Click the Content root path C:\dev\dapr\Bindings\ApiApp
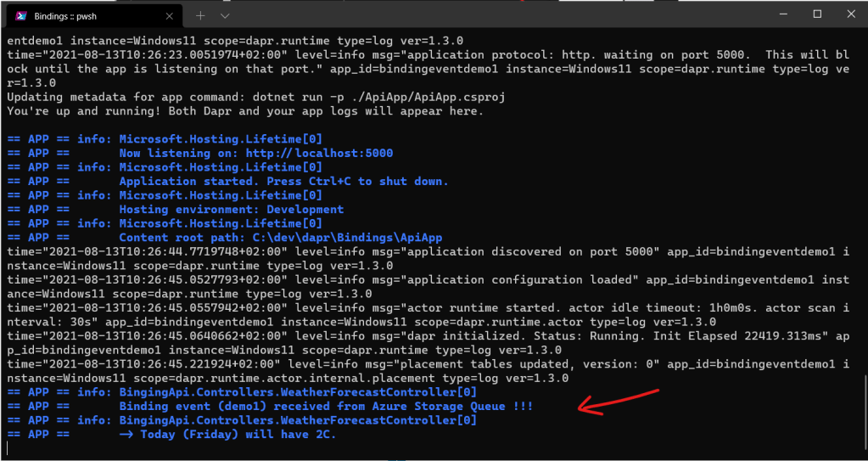The image size is (868, 461). click(x=280, y=237)
